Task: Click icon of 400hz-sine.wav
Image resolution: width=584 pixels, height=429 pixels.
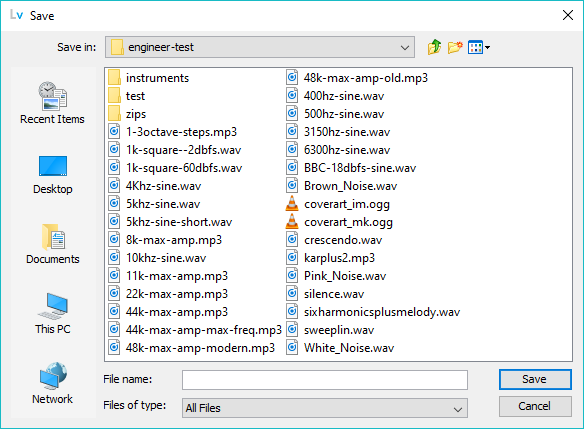Action: point(292,96)
